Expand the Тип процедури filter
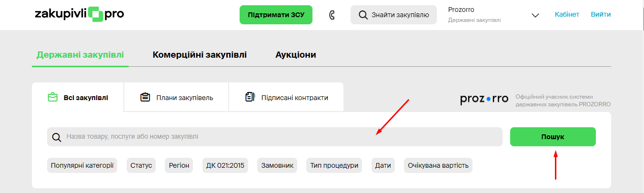The height and width of the screenshot is (193, 644). (334, 165)
